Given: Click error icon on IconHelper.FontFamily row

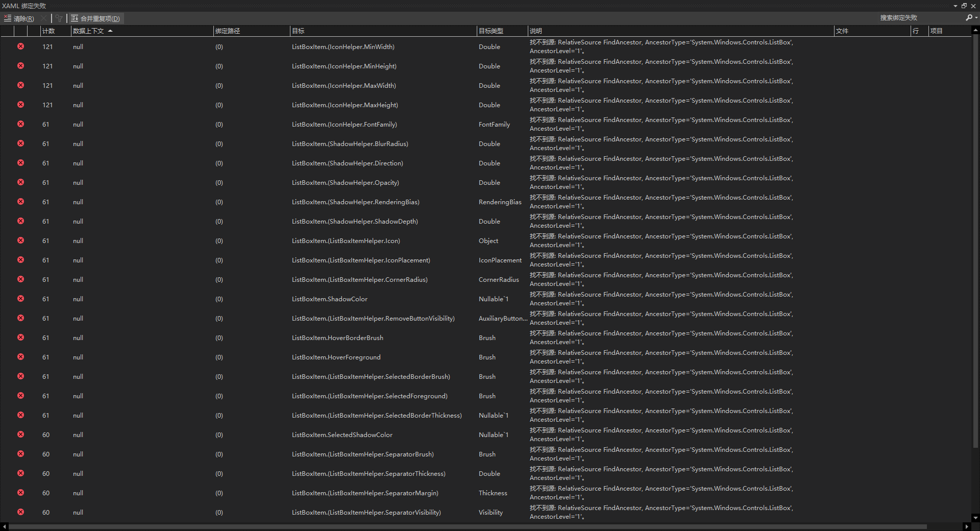Looking at the screenshot, I should coord(20,124).
